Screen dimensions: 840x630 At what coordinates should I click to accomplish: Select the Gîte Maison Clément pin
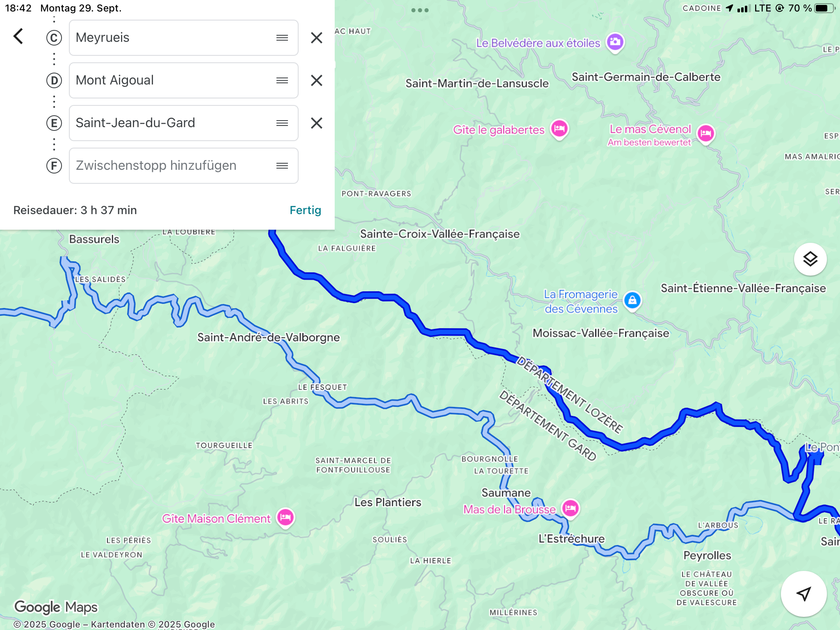pos(285,518)
